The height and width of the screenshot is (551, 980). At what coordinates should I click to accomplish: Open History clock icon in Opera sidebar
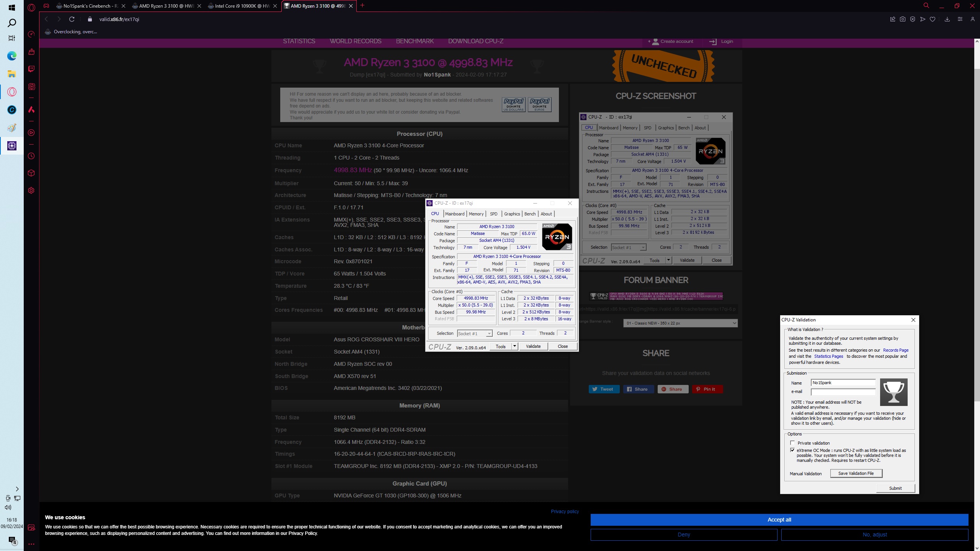(31, 156)
